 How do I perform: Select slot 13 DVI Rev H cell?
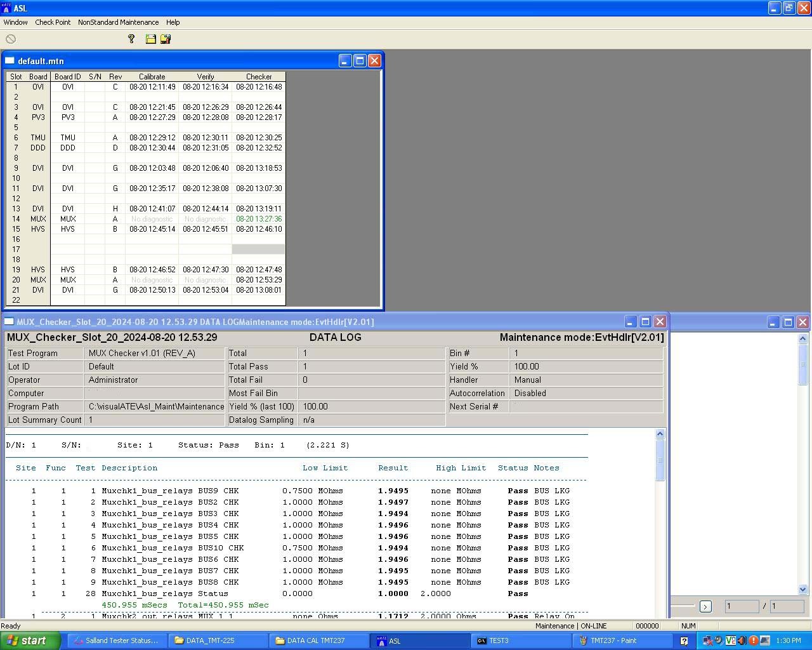tap(115, 209)
